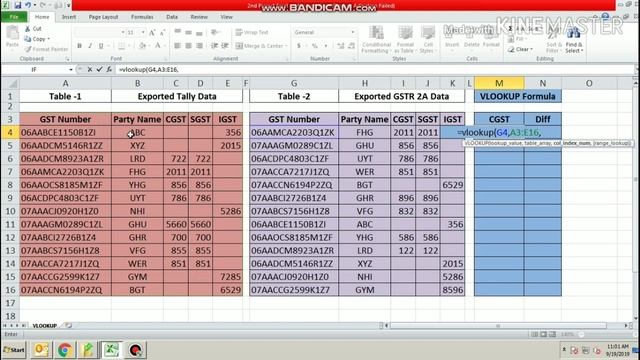Click Middle Align icon
The image size is (640, 360).
click(x=188, y=32)
